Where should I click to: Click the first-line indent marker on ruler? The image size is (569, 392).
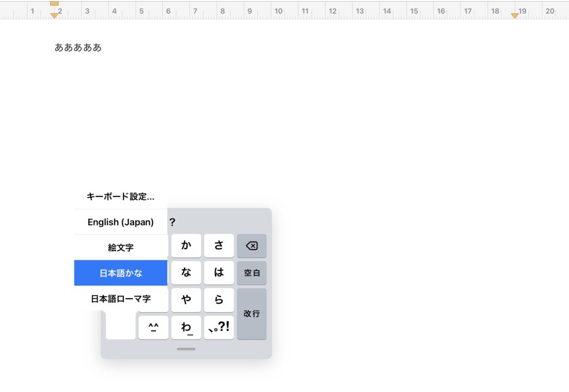pos(54,3)
